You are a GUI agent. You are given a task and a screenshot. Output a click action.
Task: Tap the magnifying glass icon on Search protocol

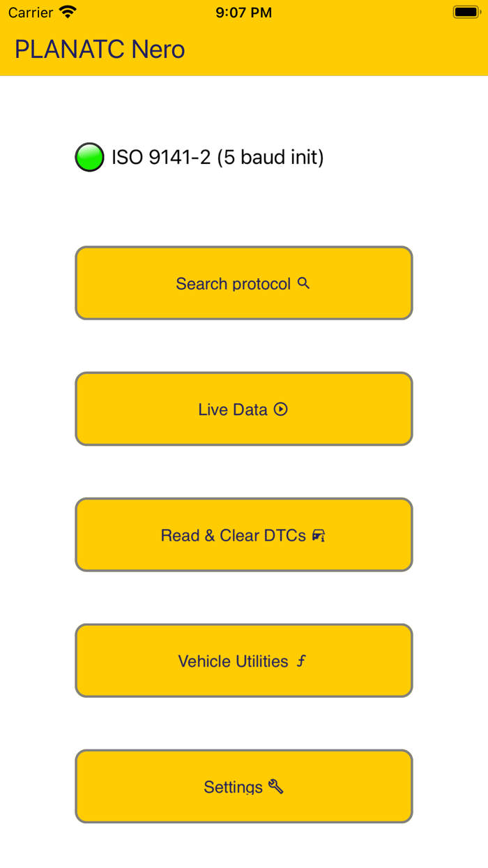303,283
